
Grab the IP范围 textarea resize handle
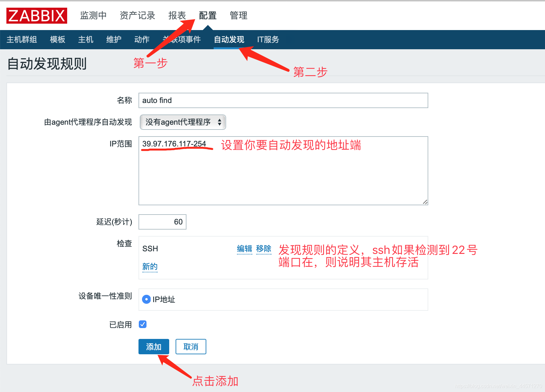pos(425,202)
